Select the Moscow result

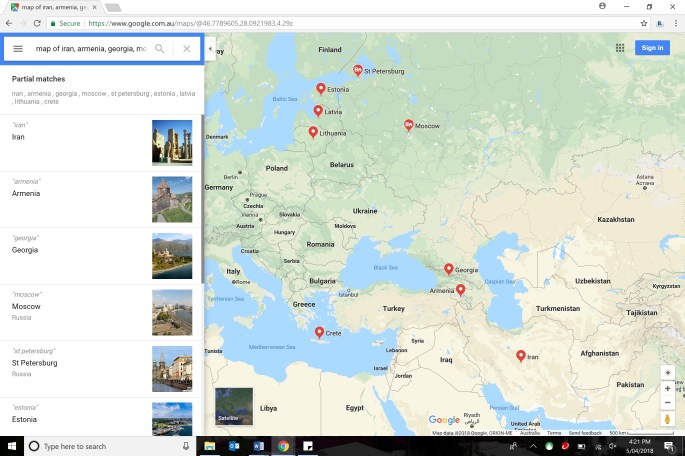click(100, 313)
